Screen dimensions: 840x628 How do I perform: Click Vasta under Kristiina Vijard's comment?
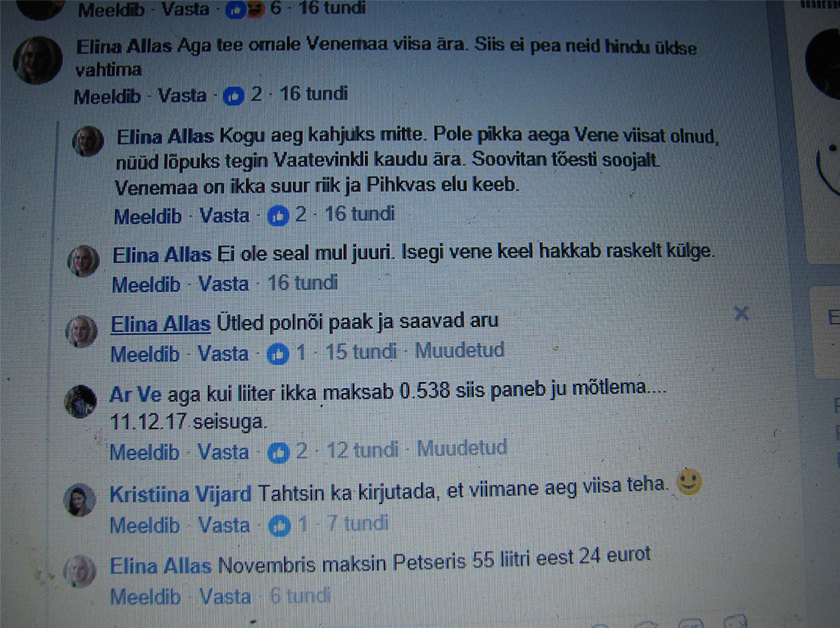point(224,526)
